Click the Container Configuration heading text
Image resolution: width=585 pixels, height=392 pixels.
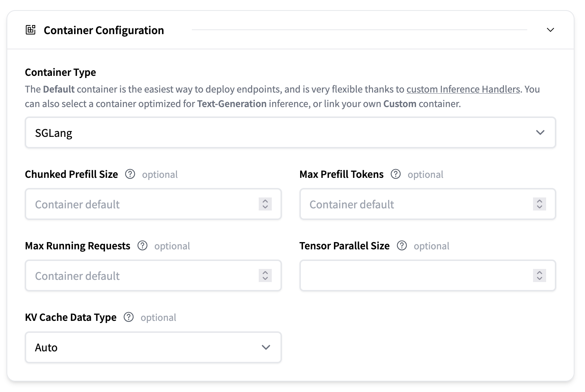pyautogui.click(x=104, y=30)
